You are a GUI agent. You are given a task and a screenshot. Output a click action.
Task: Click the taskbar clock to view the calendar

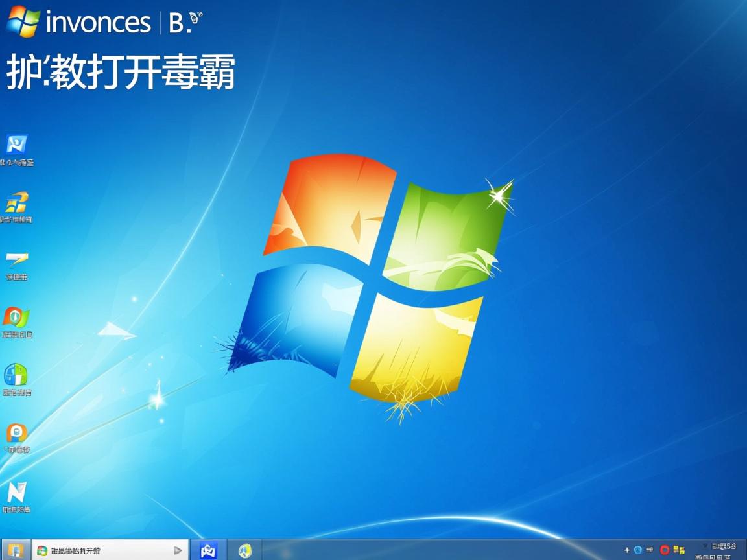coord(722,550)
